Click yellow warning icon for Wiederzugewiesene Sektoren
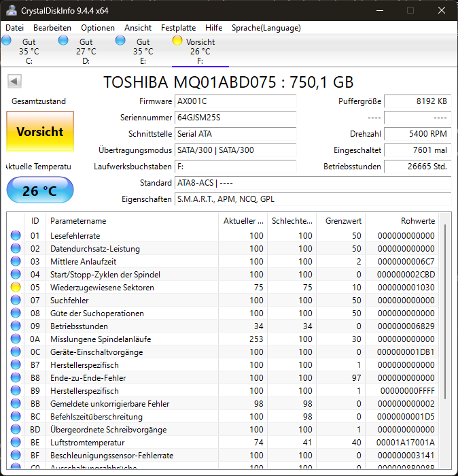The height and width of the screenshot is (476, 458). [16, 287]
